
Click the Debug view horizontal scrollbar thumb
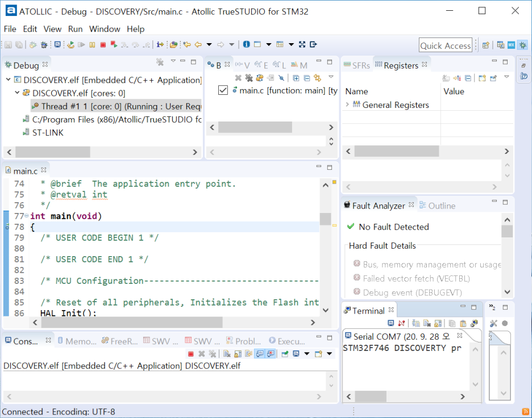pos(53,152)
